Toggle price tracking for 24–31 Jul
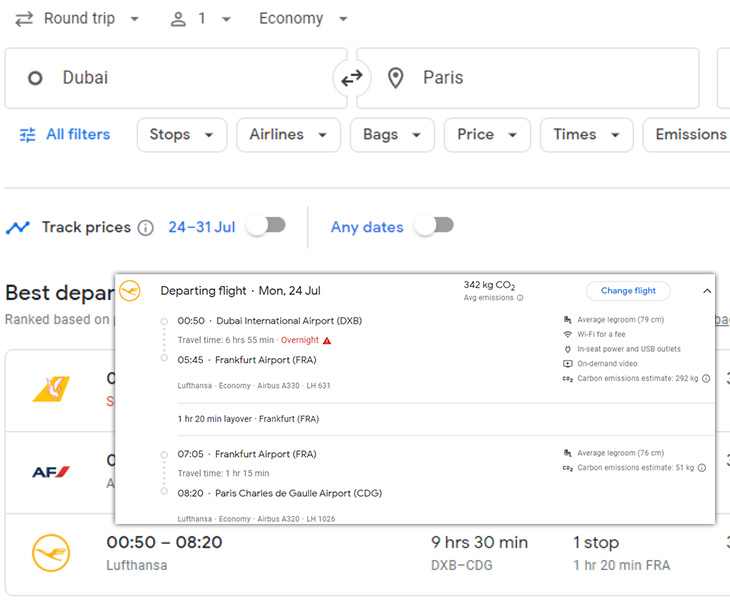 [x=266, y=226]
